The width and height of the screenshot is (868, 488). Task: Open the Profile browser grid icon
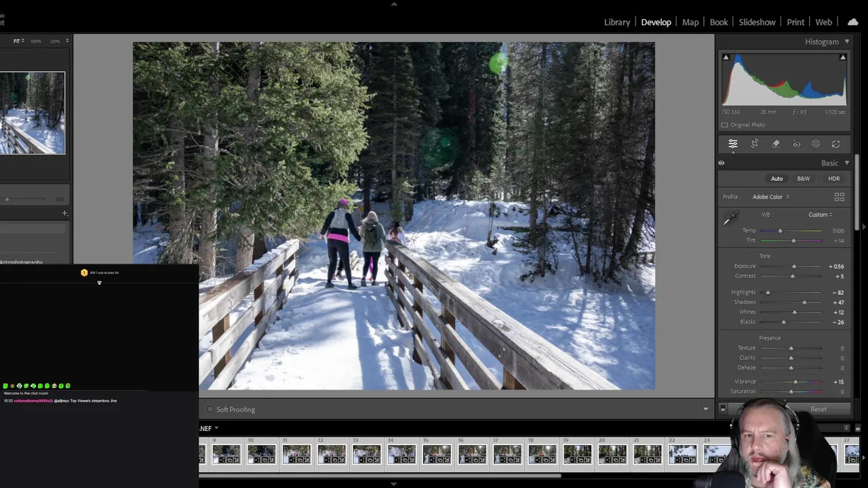coord(840,197)
